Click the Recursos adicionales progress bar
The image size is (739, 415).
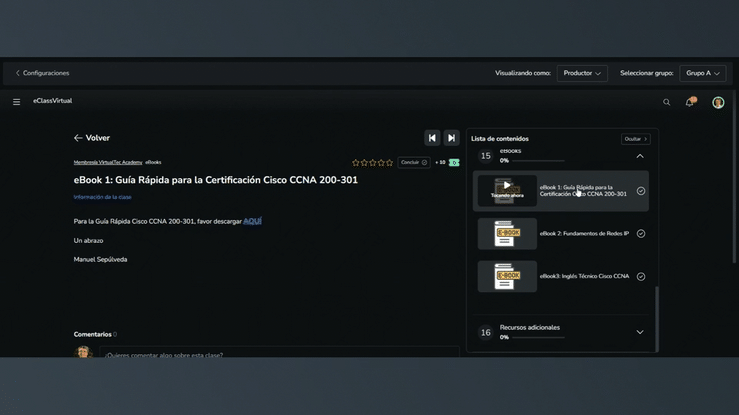pyautogui.click(x=538, y=337)
